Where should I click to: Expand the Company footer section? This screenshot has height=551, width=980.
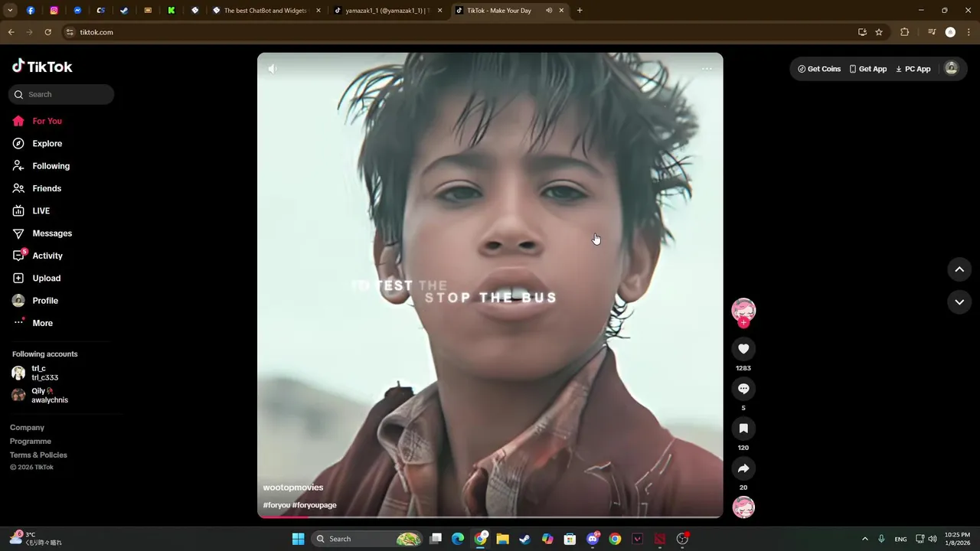(x=27, y=428)
